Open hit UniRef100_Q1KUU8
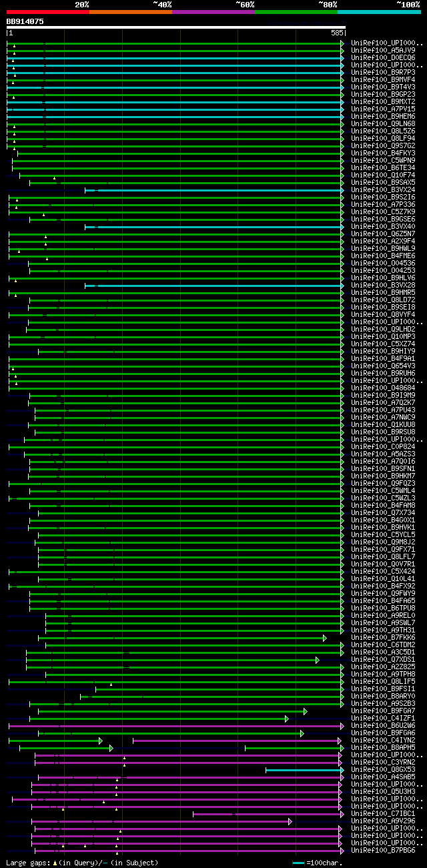The image size is (427, 868). [383, 424]
